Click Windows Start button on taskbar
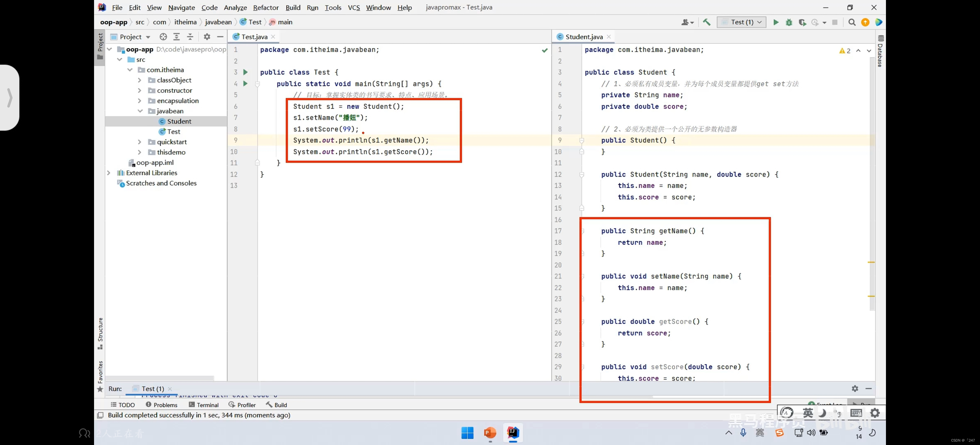This screenshot has height=445, width=980. tap(467, 432)
